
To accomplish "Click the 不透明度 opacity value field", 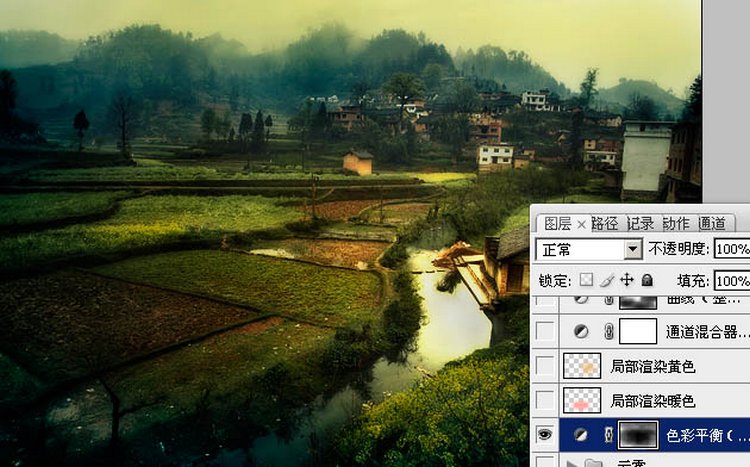I will click(732, 249).
